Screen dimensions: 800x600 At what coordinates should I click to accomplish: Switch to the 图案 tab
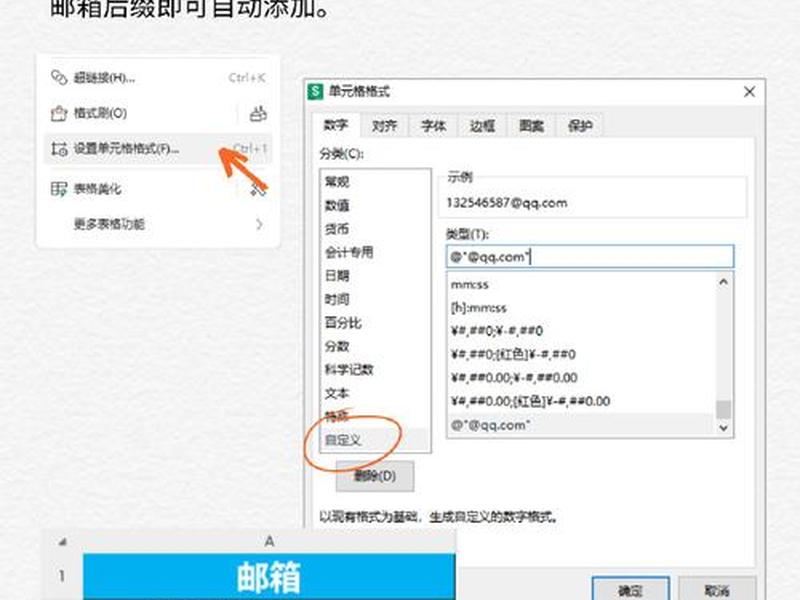click(x=531, y=126)
